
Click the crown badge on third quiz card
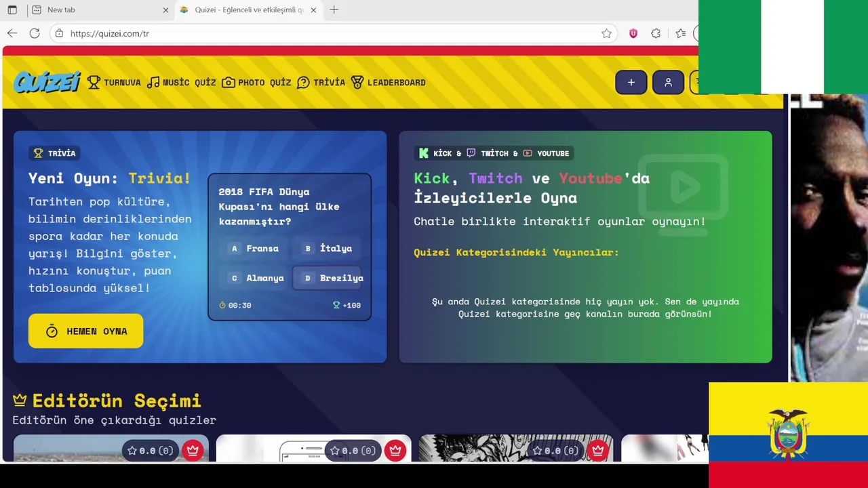(597, 450)
